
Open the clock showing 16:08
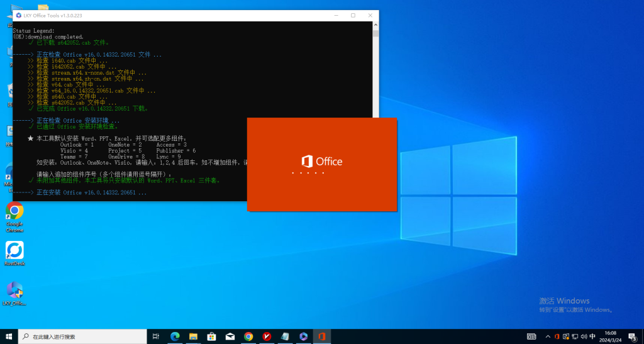(610, 336)
